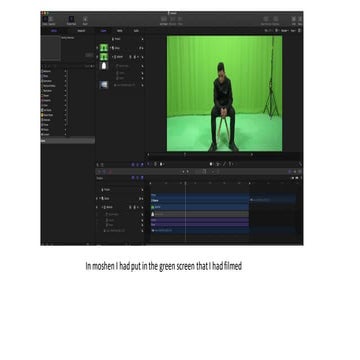Viewport: 360px width, 360px height.
Task: Click the Share icon in the toolbar
Action: click(300, 20)
